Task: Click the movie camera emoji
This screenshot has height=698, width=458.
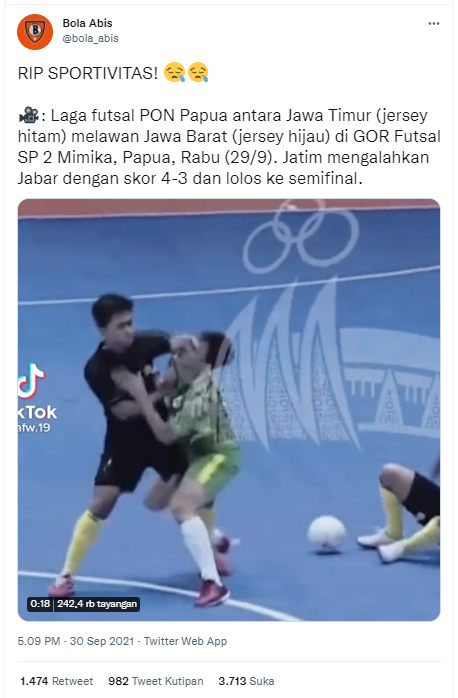Action: pyautogui.click(x=29, y=115)
